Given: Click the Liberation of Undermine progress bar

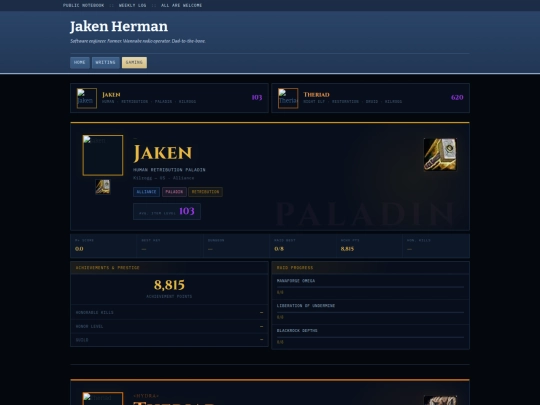Looking at the screenshot, I should pos(370,312).
